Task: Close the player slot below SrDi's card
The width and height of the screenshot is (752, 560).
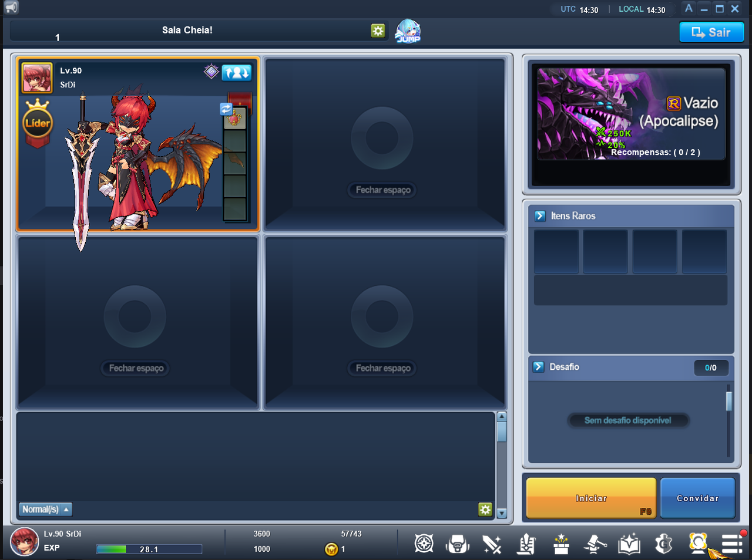Action: click(x=136, y=368)
